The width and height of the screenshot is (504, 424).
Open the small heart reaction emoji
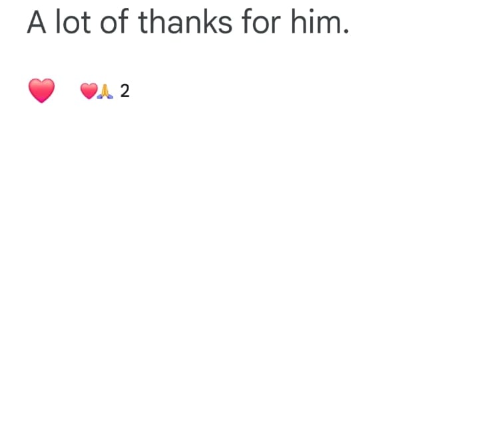[x=89, y=91]
